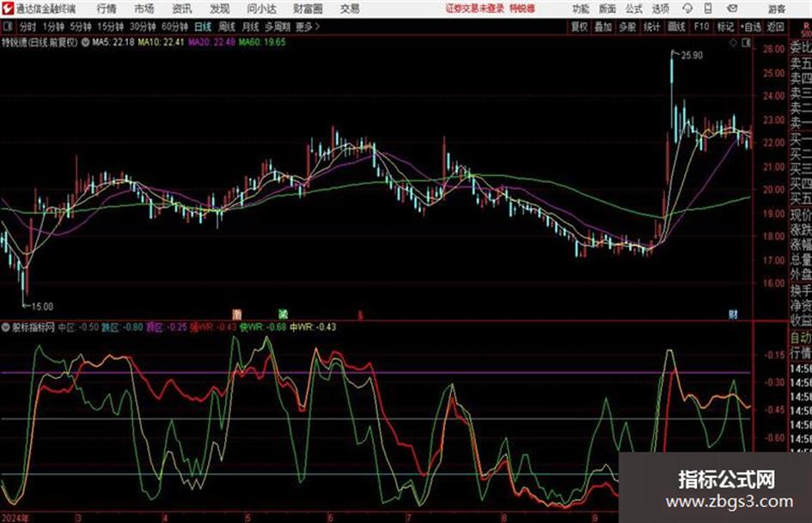Click the headset customer service icon

(x=687, y=9)
